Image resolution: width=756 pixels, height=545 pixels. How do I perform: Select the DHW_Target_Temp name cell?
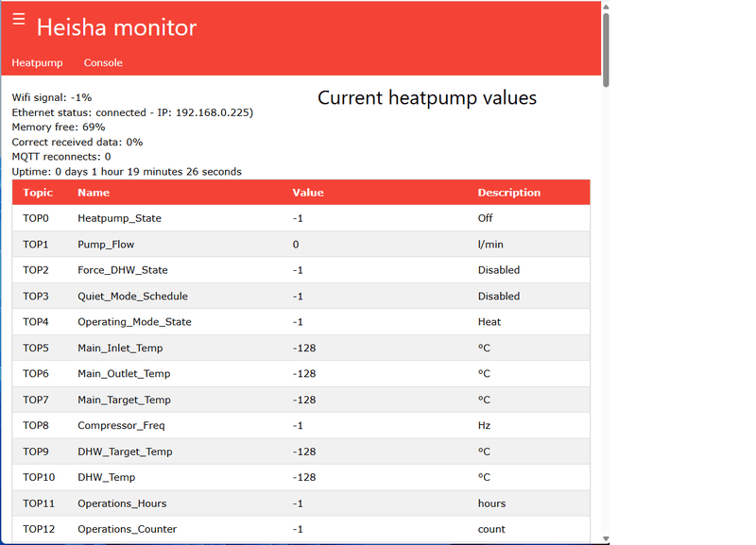coord(125,451)
